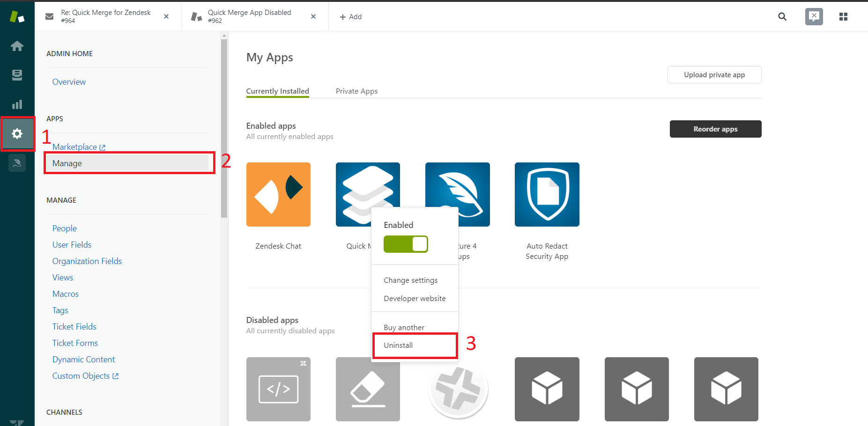Select the Auto Redact Security App tile

(x=547, y=194)
